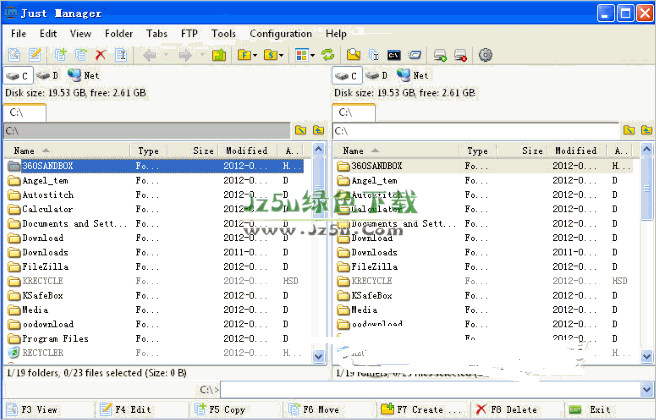The height and width of the screenshot is (420, 656).
Task: Click right panel scrollbar up arrow
Action: click(x=647, y=149)
